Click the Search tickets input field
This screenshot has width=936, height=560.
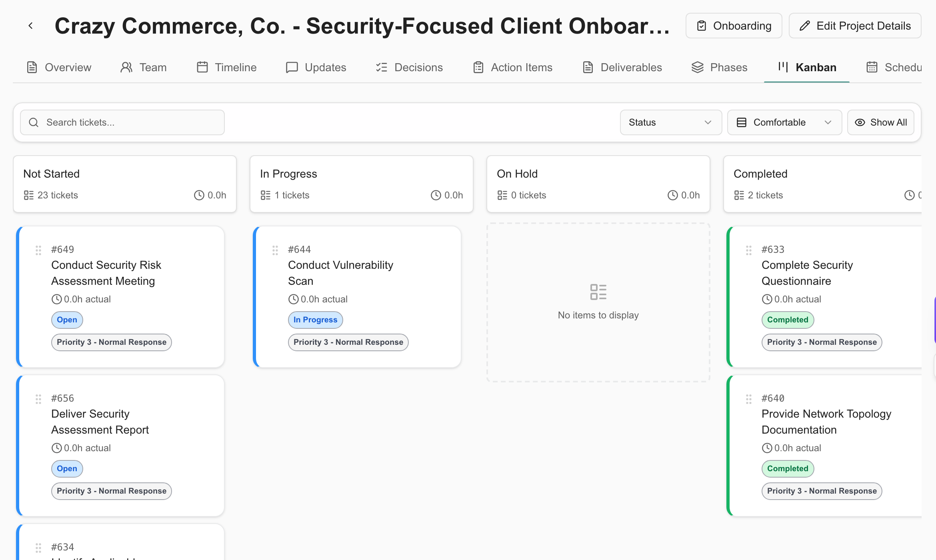click(122, 122)
